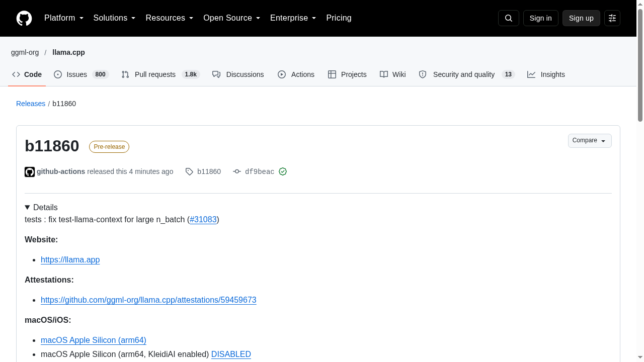Click the Sign up button
This screenshot has height=362, width=644.
coord(581,18)
